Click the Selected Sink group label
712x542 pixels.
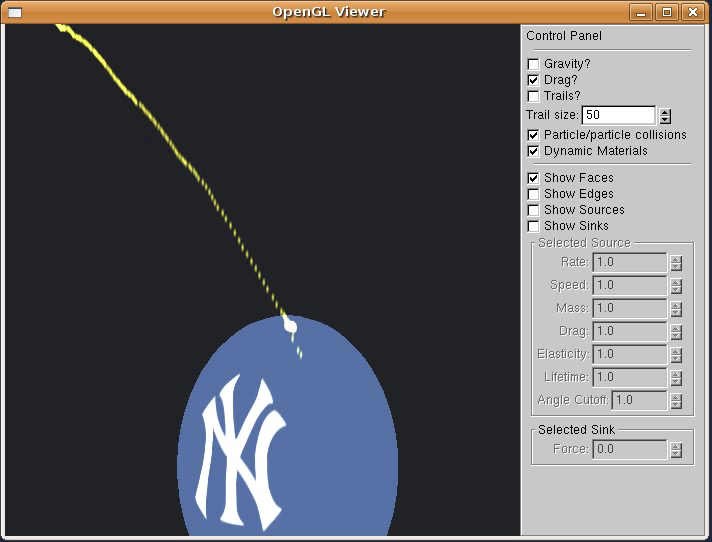(576, 429)
